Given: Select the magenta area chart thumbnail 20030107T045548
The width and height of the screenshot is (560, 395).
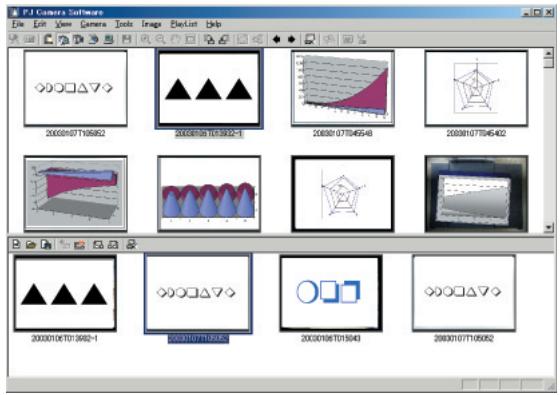Looking at the screenshot, I should click(x=343, y=88).
